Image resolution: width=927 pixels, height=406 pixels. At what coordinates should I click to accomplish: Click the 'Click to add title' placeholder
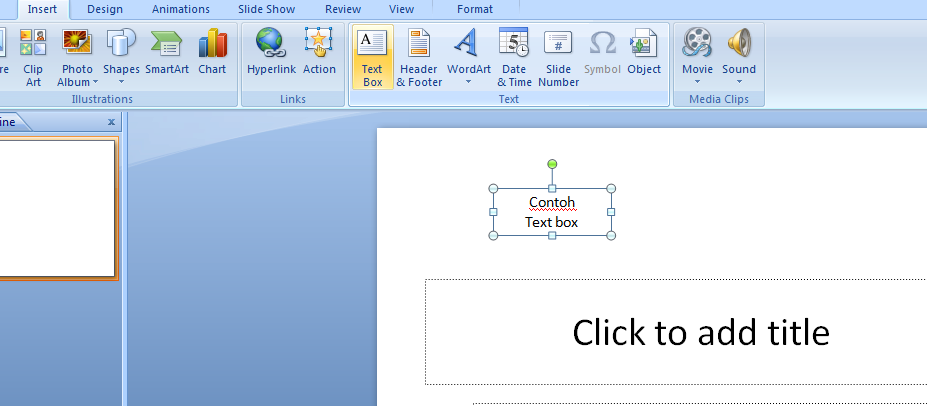point(701,332)
